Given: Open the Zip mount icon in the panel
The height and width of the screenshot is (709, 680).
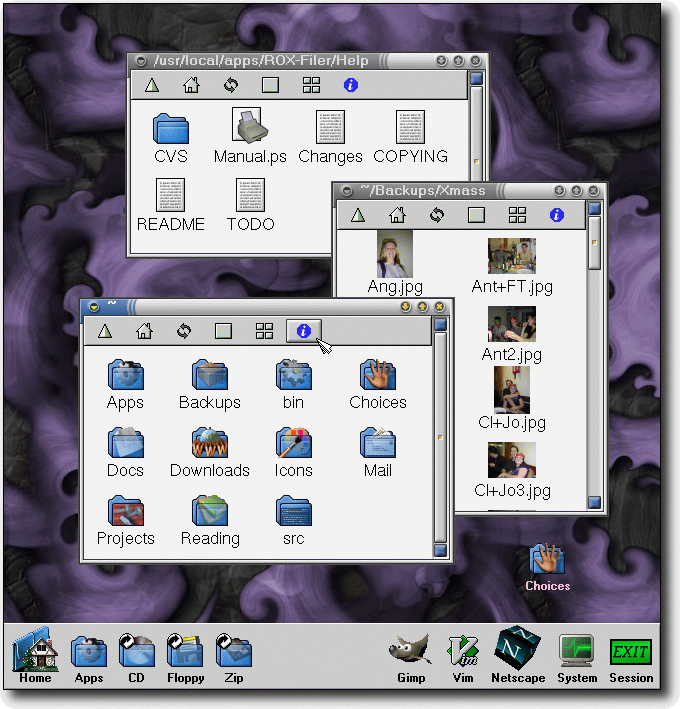Looking at the screenshot, I should [234, 659].
